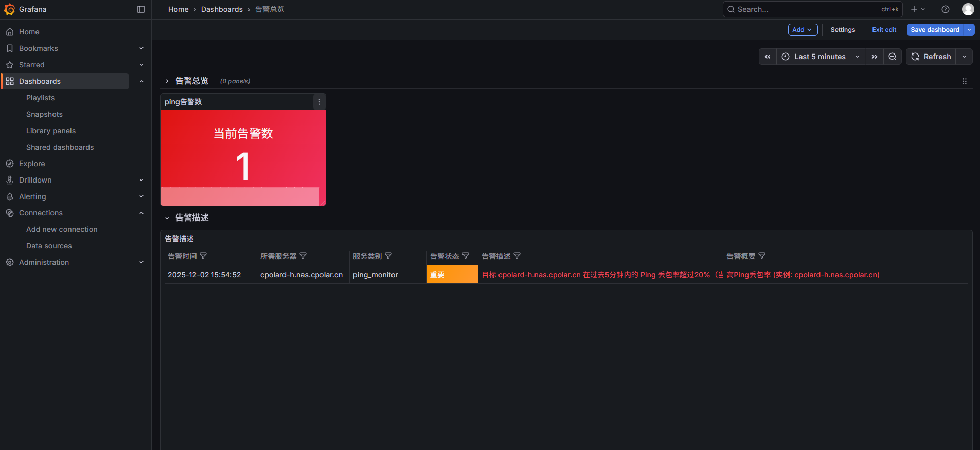Viewport: 980px width, 450px height.
Task: Filter the 告警状态 column
Action: pyautogui.click(x=466, y=256)
